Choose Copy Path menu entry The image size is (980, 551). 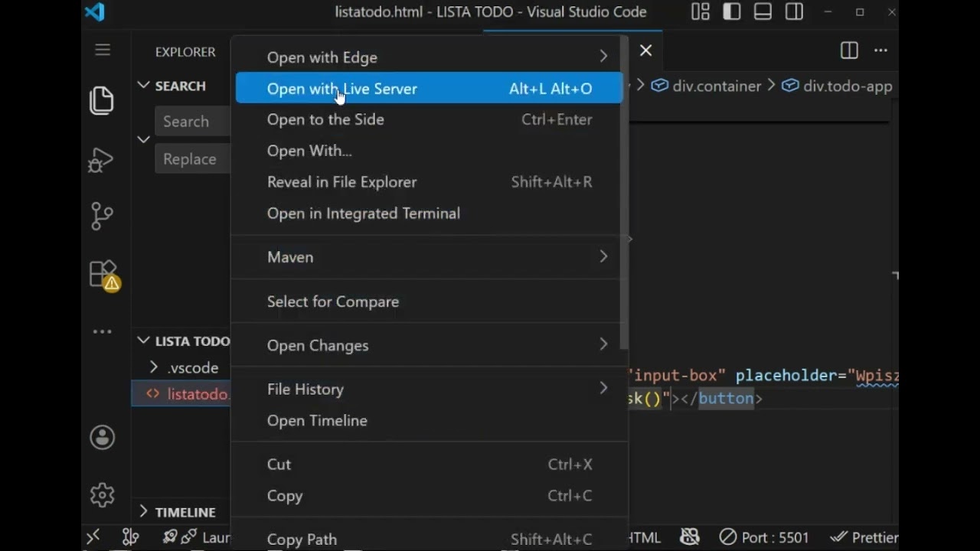pos(430,539)
